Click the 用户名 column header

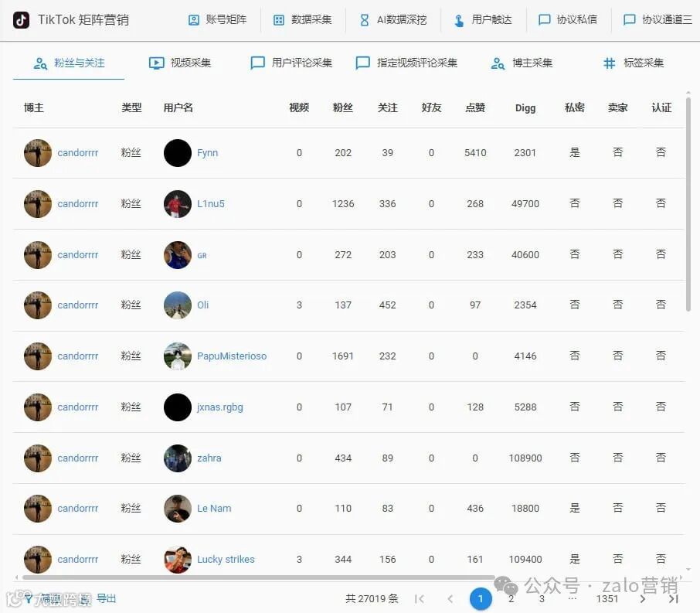tap(178, 107)
